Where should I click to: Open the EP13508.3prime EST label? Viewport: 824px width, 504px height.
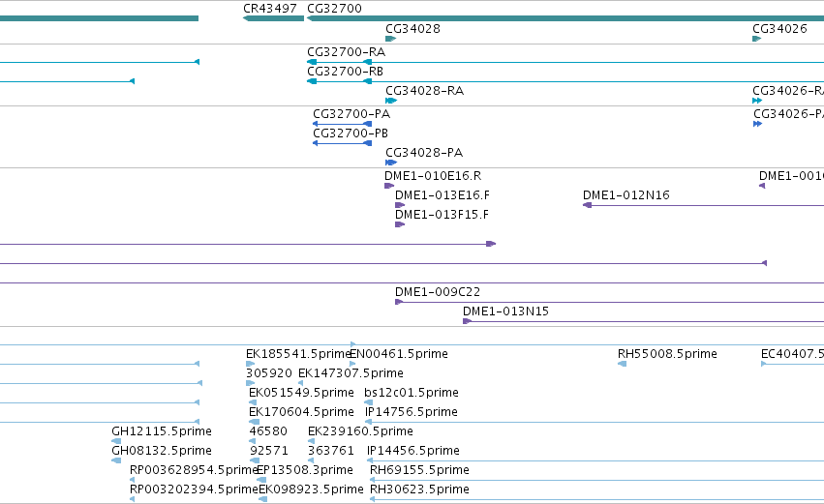(304, 470)
